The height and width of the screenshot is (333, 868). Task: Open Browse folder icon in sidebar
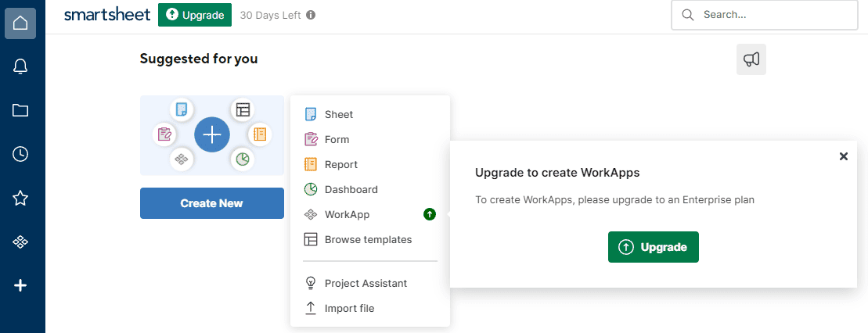tap(20, 111)
